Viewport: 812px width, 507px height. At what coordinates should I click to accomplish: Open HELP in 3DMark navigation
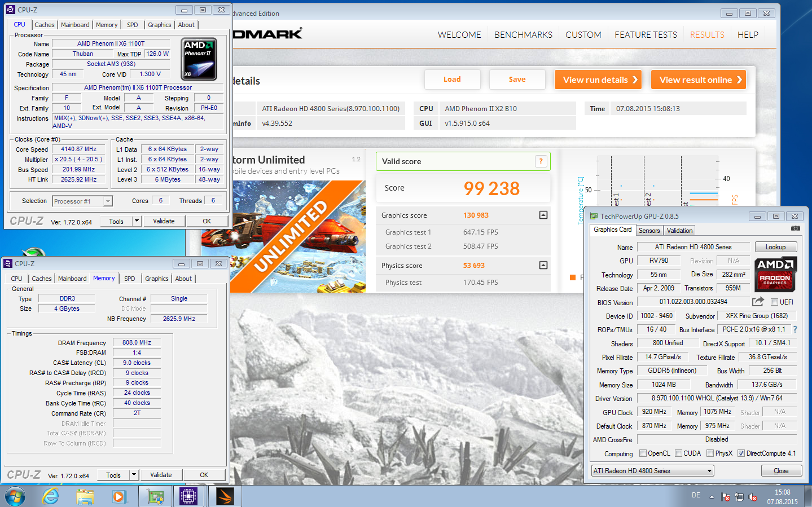pos(748,35)
